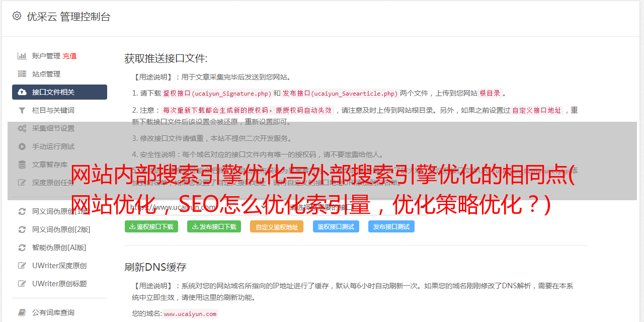Click the bar chart icon for 账户管理
The height and width of the screenshot is (322, 644).
click(x=22, y=56)
